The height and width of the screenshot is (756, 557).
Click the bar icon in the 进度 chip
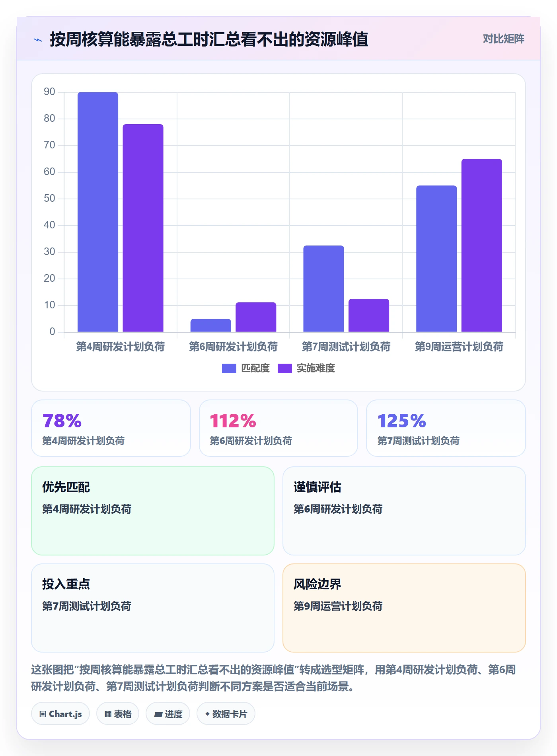[x=158, y=715]
